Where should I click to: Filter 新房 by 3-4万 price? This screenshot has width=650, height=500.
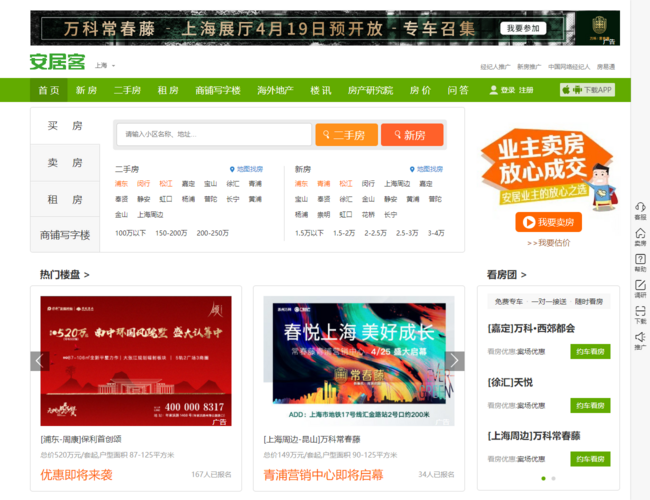[436, 233]
